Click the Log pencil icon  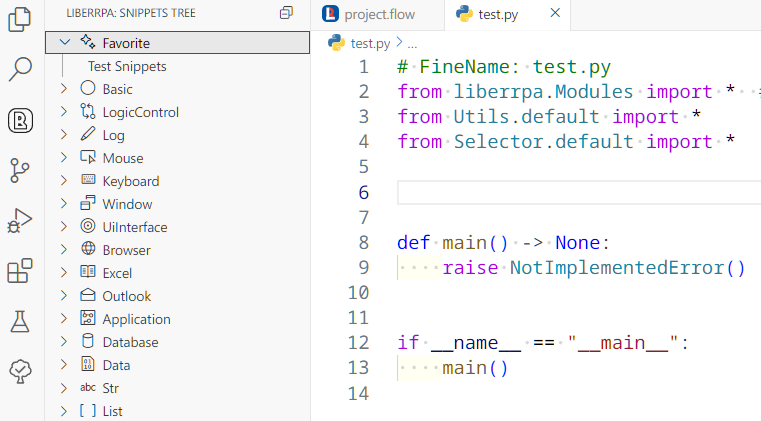click(88, 134)
